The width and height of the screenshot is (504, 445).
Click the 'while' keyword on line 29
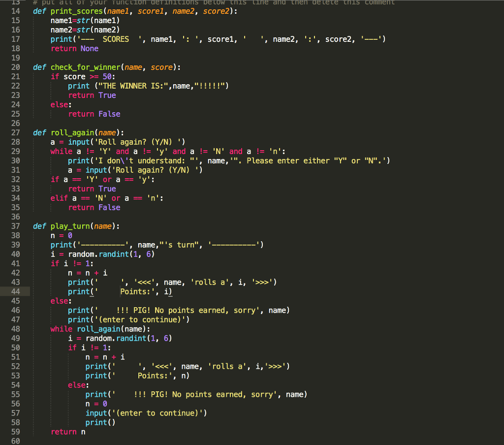(62, 152)
